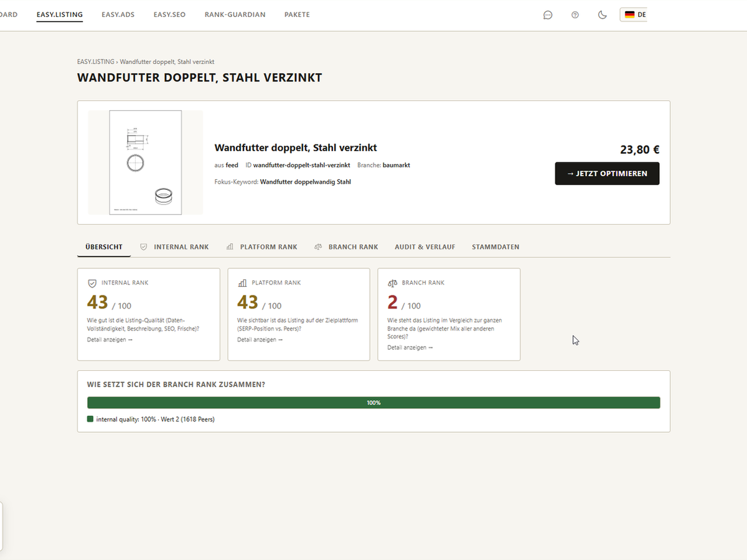The height and width of the screenshot is (560, 747).
Task: Open the chat feedback icon
Action: (x=548, y=15)
